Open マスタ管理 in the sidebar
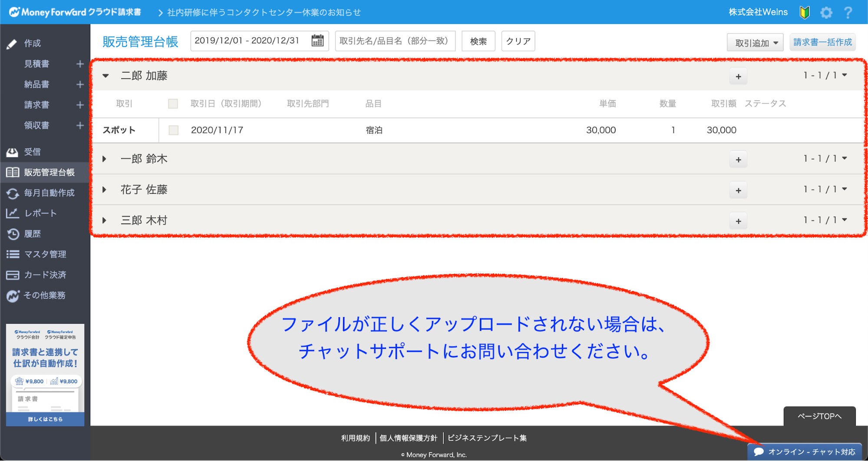 pyautogui.click(x=45, y=254)
